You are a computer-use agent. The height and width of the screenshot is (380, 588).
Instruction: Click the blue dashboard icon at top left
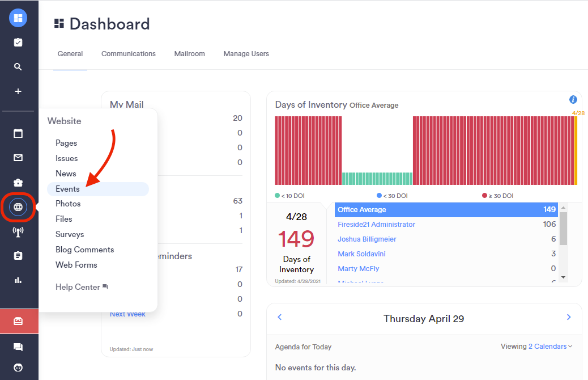tap(18, 18)
